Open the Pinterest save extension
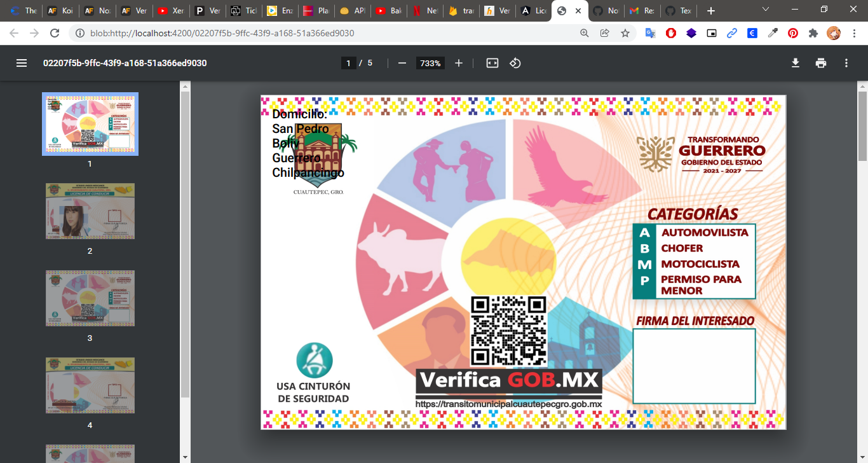 coord(793,33)
